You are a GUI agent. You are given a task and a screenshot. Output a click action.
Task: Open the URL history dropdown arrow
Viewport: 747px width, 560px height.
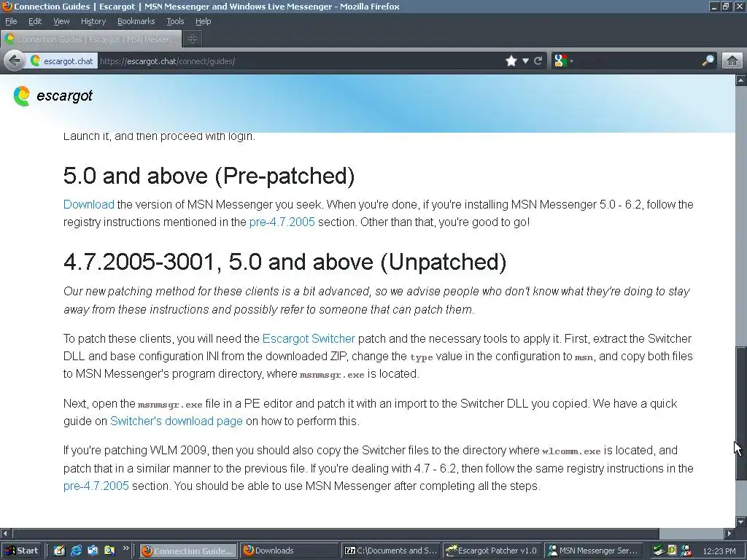coord(525,61)
